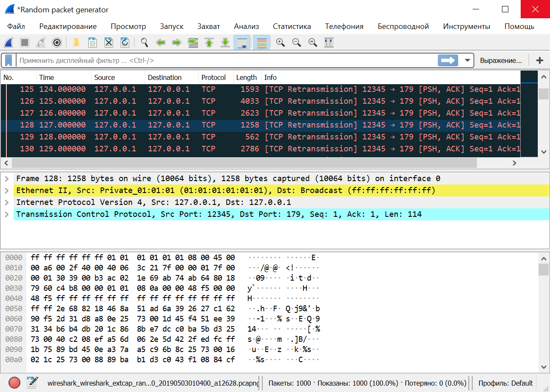The width and height of the screenshot is (550, 392).
Task: Jump to the first packet
Action: pos(209,43)
